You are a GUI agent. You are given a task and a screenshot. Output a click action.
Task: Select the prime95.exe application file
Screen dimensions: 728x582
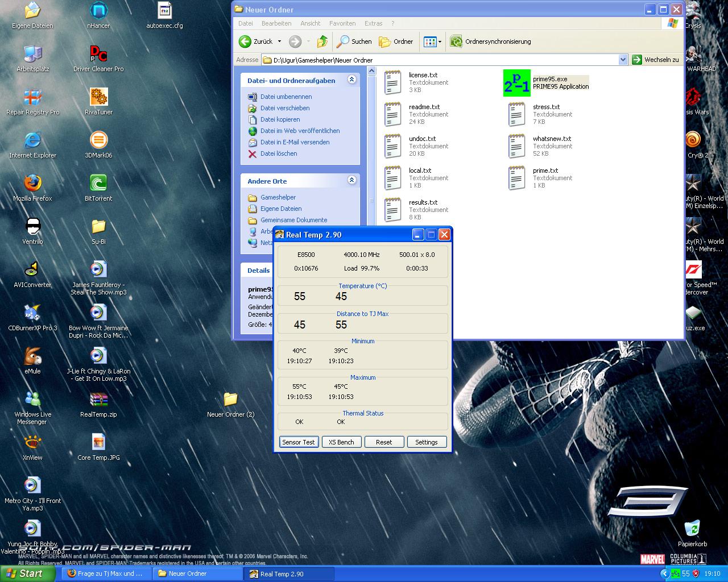(x=546, y=83)
